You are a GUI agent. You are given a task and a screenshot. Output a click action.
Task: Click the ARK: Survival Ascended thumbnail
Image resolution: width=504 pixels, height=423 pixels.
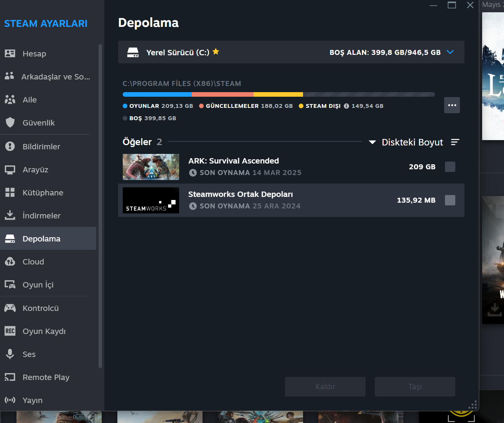151,167
